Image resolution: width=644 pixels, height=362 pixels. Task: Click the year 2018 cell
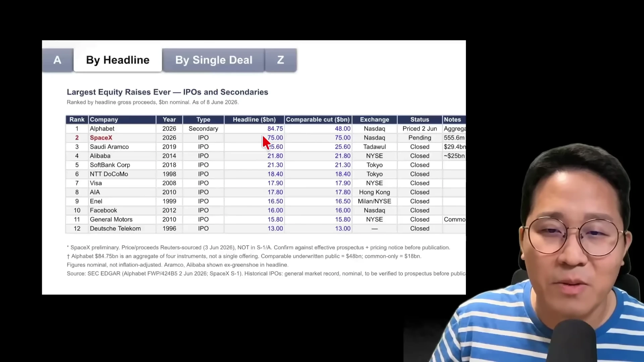(x=169, y=165)
